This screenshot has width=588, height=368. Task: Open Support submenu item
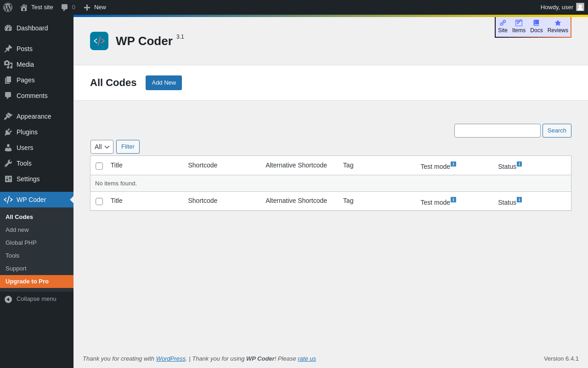click(x=37, y=269)
